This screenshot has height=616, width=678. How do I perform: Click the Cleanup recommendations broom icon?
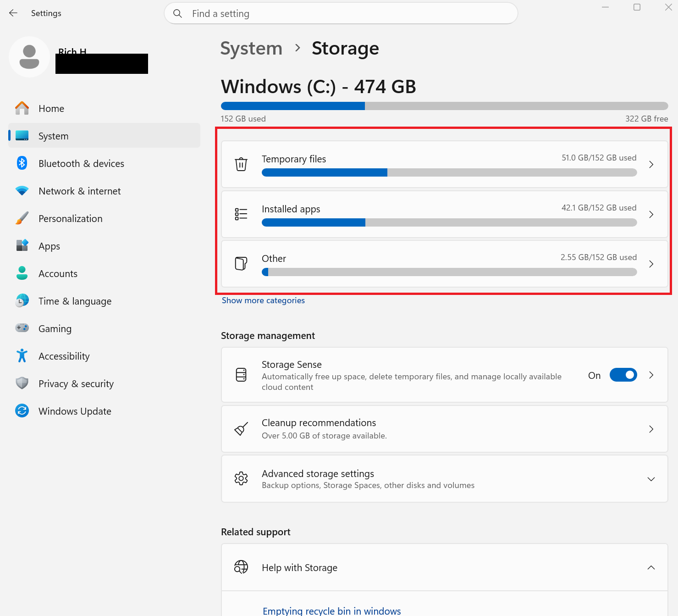point(241,429)
